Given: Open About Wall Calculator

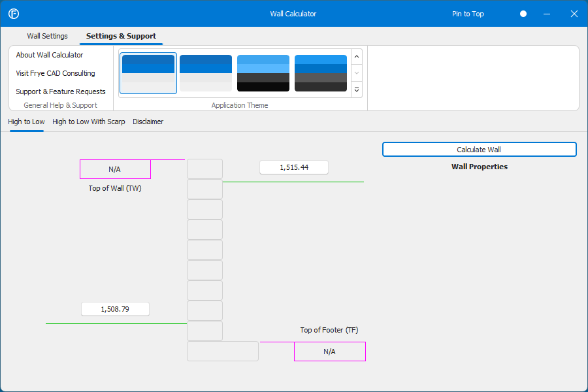Looking at the screenshot, I should pos(50,55).
